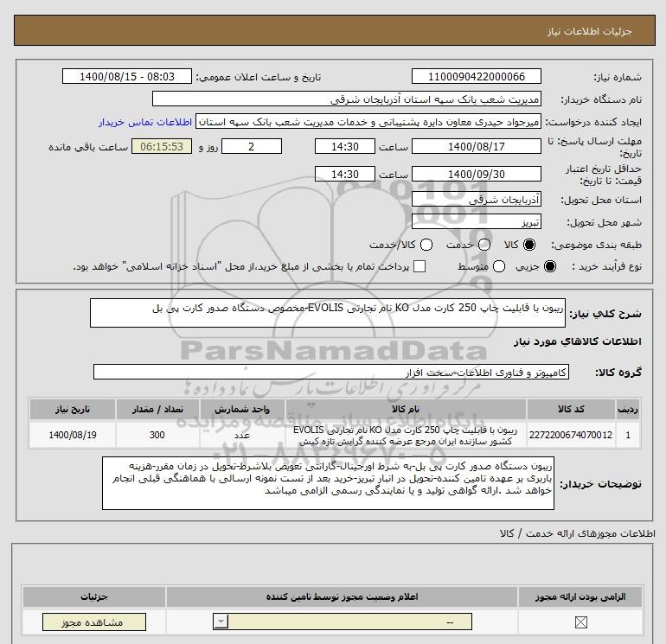Image resolution: width=666 pixels, height=644 pixels.
Task: Click the general need description text box
Action: click(328, 313)
